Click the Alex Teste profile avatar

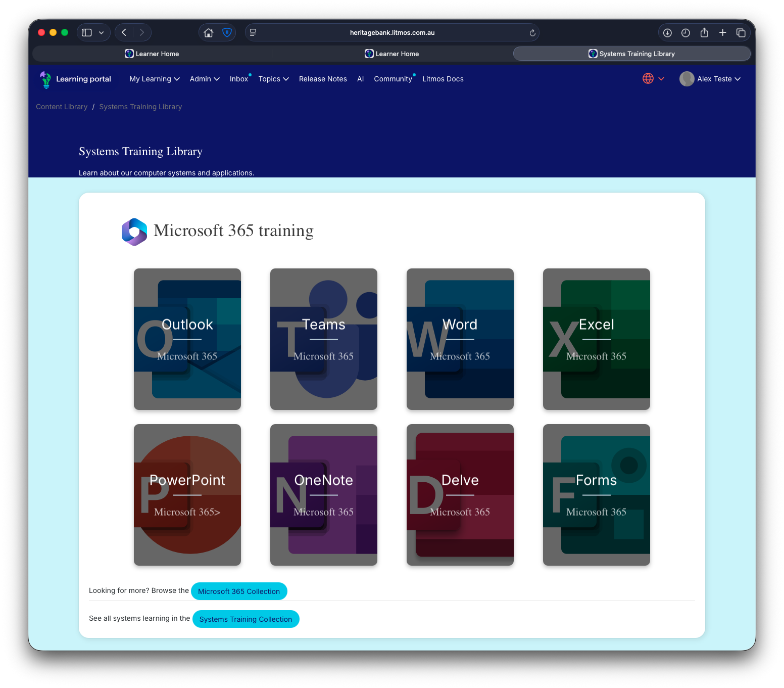click(687, 79)
